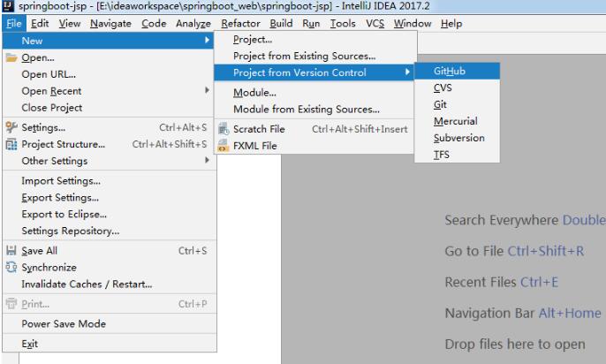
Task: Choose Export Settings...
Action: 108,197
